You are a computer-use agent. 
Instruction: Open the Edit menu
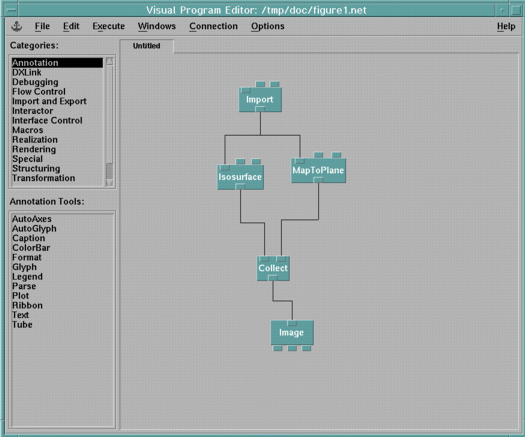71,26
